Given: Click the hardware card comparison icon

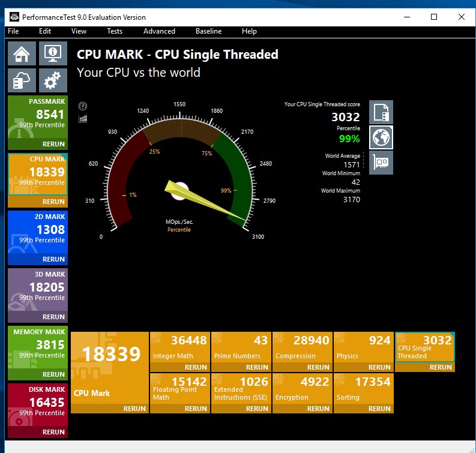Looking at the screenshot, I should click(381, 163).
